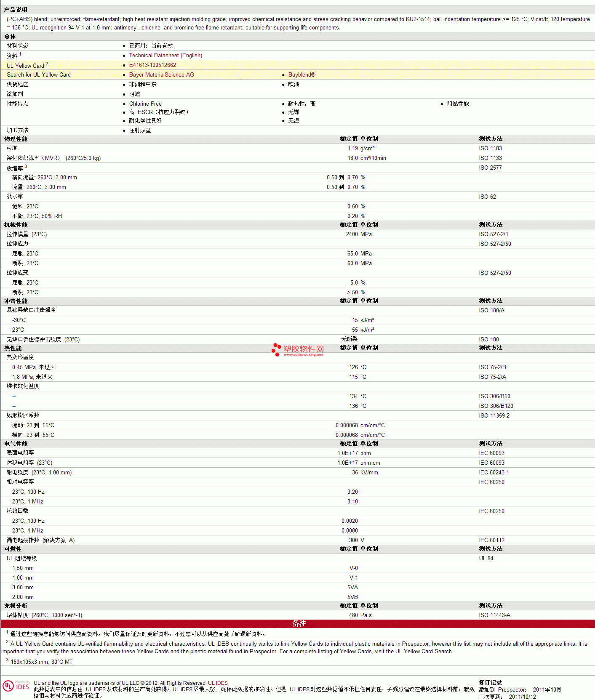Click the ISO 75-2/B test method
This screenshot has width=595, height=700.
click(492, 367)
